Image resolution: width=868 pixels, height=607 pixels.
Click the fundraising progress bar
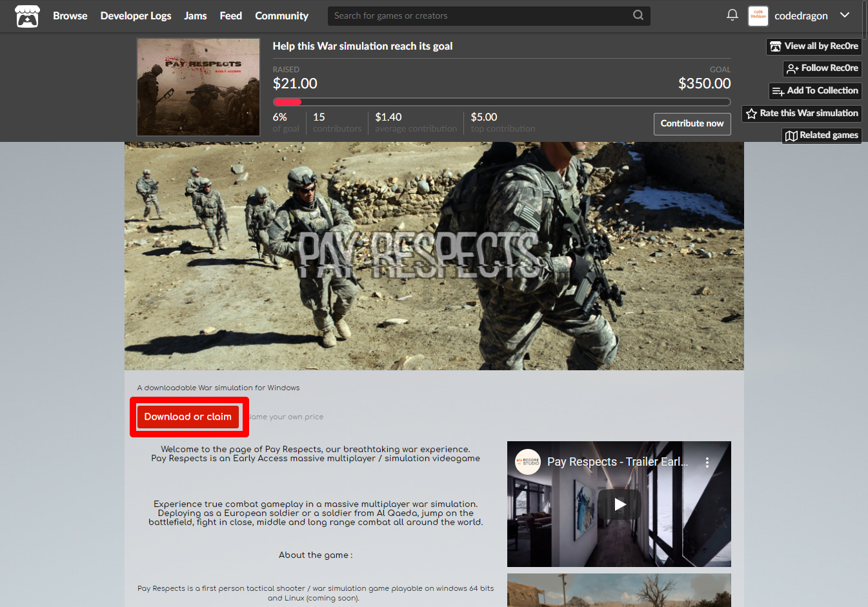click(501, 102)
